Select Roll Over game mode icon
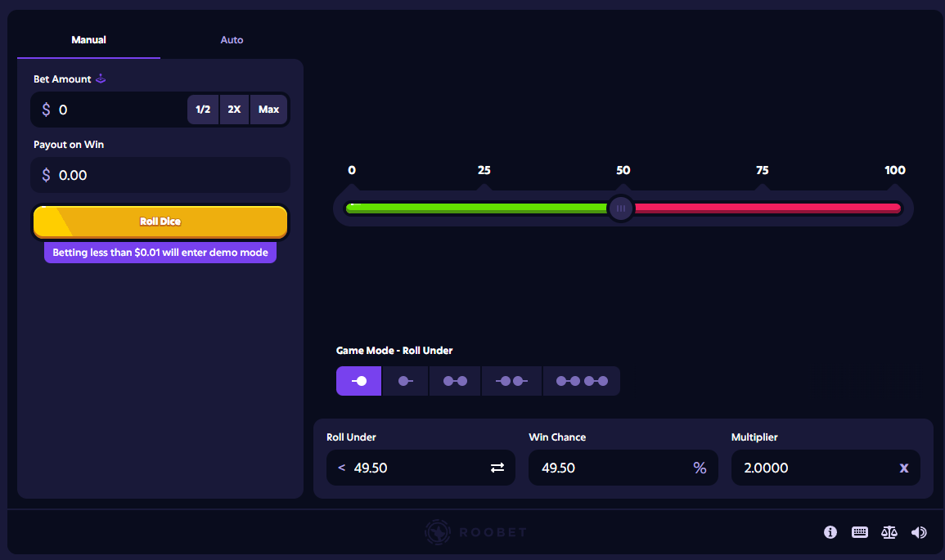Image resolution: width=945 pixels, height=560 pixels. point(406,381)
